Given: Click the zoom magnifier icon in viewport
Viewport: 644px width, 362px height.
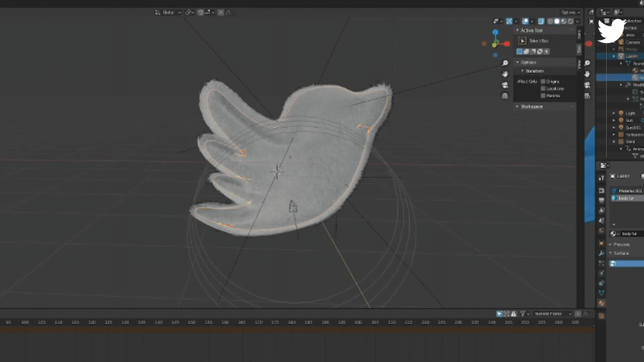Looking at the screenshot, I should (505, 63).
